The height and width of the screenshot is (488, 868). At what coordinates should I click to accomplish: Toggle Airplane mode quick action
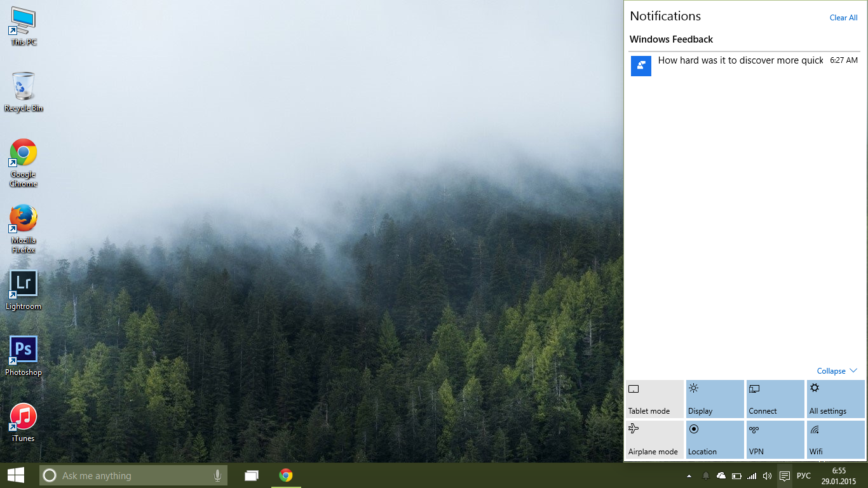654,440
